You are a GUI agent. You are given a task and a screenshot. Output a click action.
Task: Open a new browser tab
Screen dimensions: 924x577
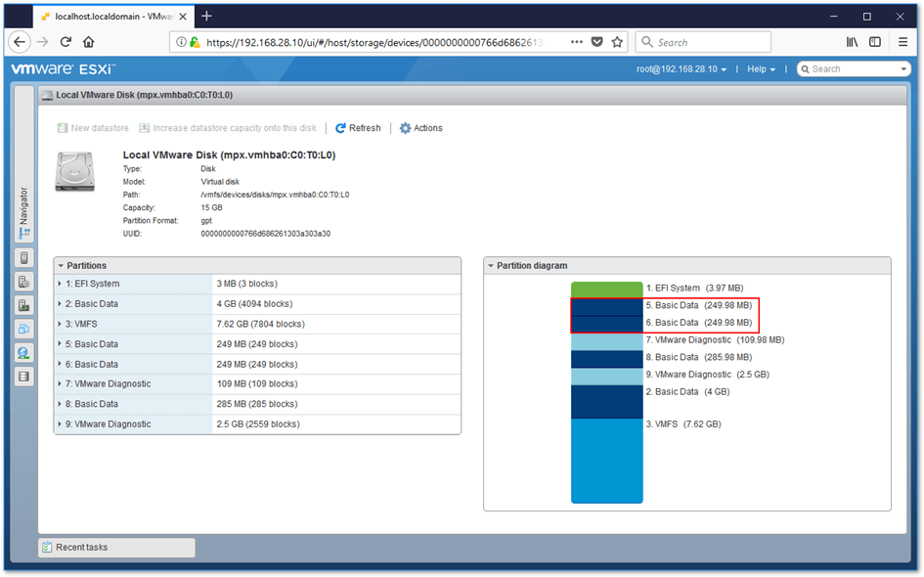click(206, 16)
